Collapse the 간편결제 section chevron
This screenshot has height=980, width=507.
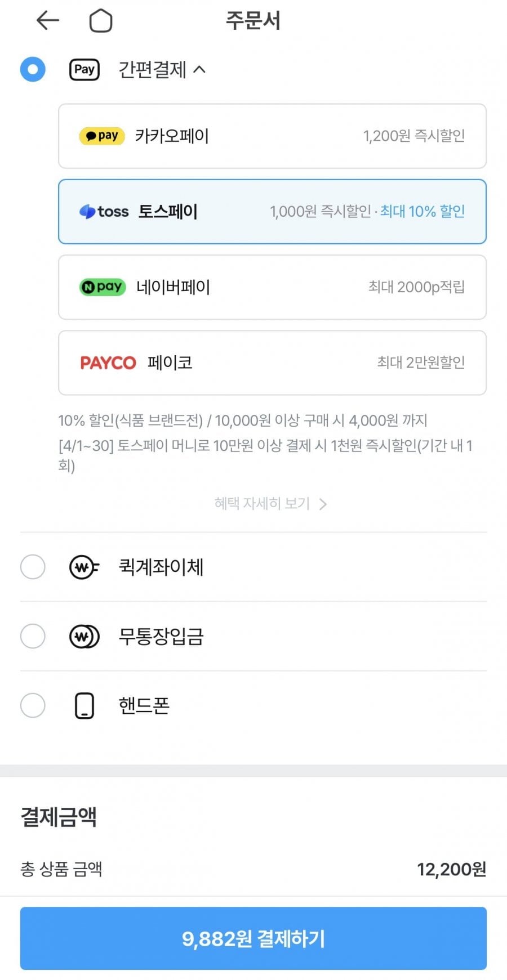(199, 70)
